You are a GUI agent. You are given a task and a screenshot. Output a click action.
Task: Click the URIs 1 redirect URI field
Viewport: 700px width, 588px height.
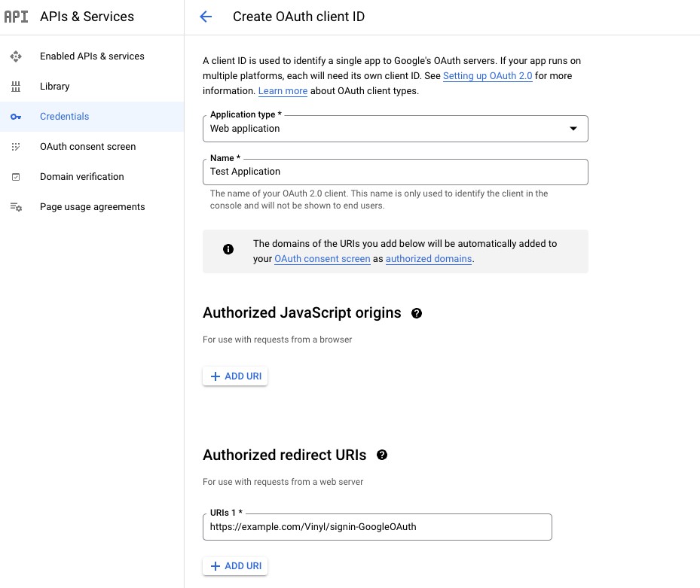377,526
